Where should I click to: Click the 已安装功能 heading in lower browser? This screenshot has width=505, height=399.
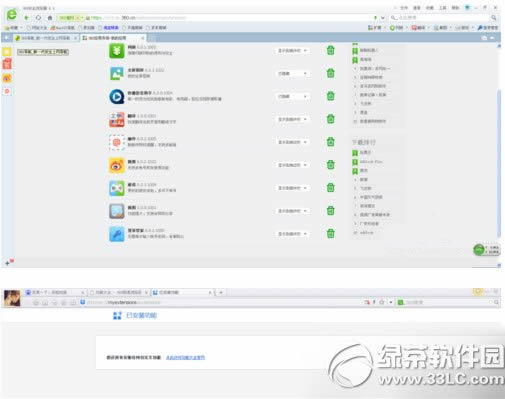(141, 315)
